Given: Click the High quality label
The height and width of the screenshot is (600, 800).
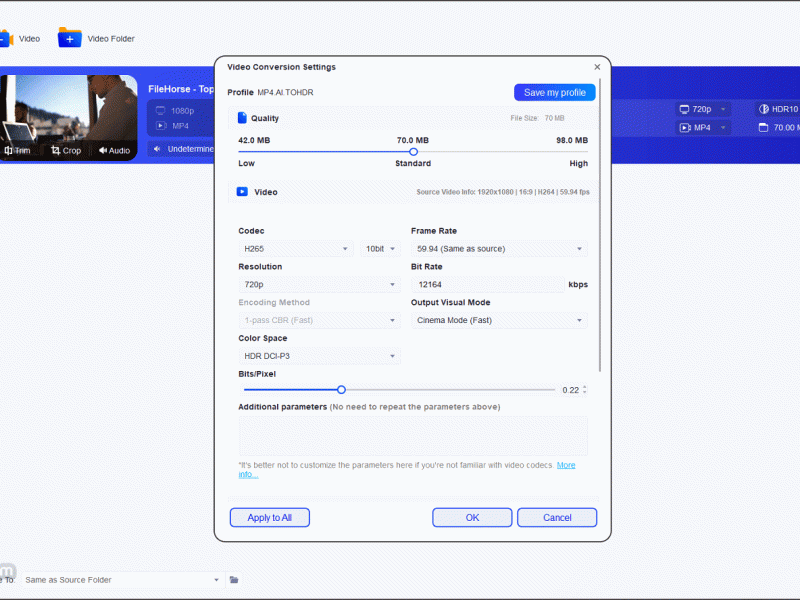Looking at the screenshot, I should [x=579, y=163].
